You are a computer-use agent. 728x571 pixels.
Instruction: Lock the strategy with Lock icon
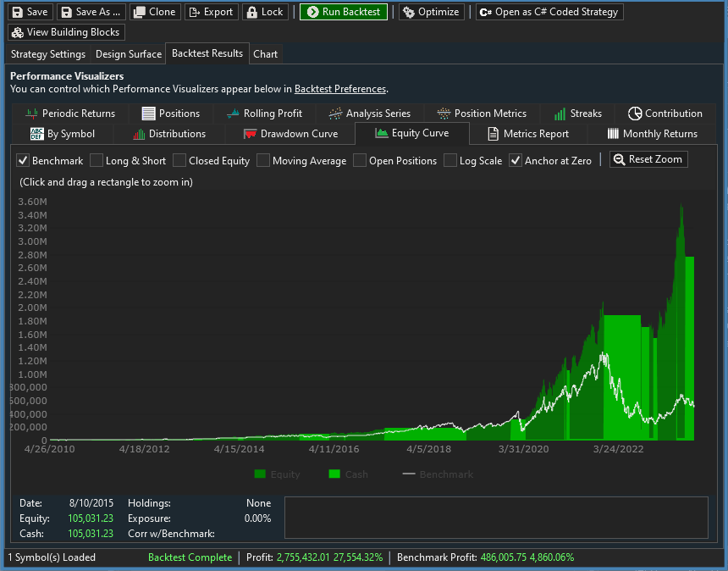click(251, 12)
